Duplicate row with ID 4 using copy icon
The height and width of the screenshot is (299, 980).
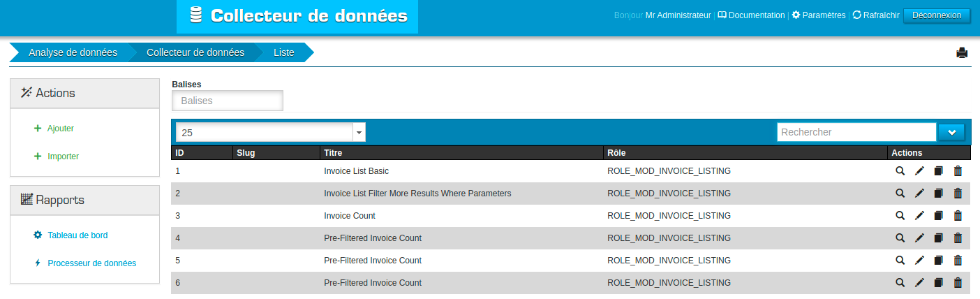939,238
